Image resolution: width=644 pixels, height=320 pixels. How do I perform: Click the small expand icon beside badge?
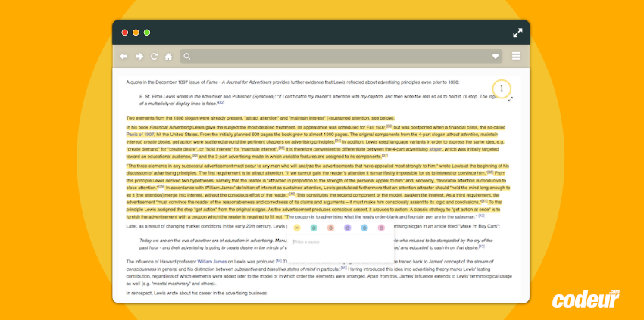[x=510, y=99]
